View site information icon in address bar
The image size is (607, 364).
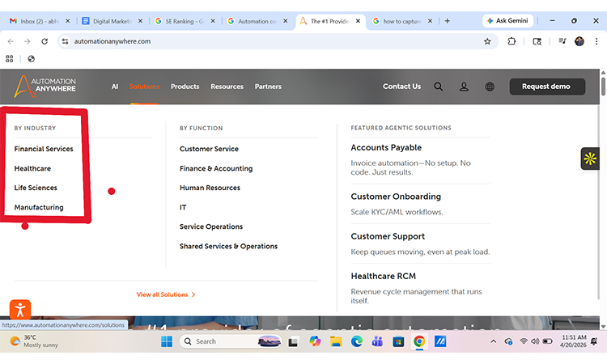pyautogui.click(x=65, y=41)
